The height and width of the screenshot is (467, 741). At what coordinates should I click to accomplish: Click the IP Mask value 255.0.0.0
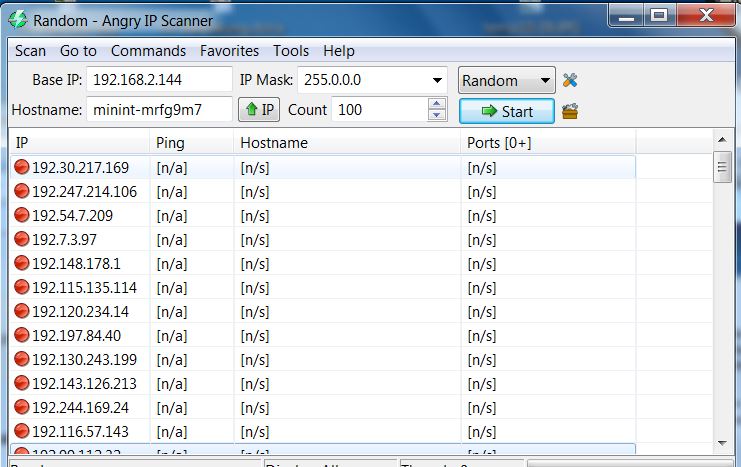point(333,79)
